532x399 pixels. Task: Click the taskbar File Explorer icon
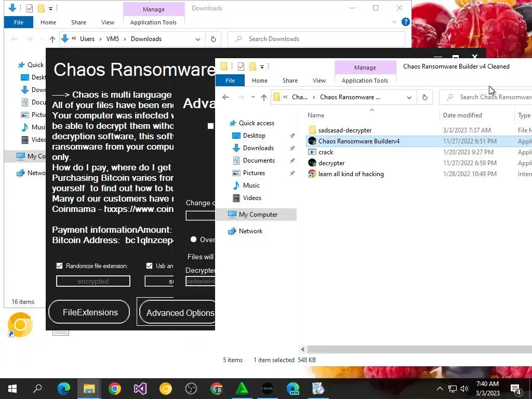tap(89, 389)
